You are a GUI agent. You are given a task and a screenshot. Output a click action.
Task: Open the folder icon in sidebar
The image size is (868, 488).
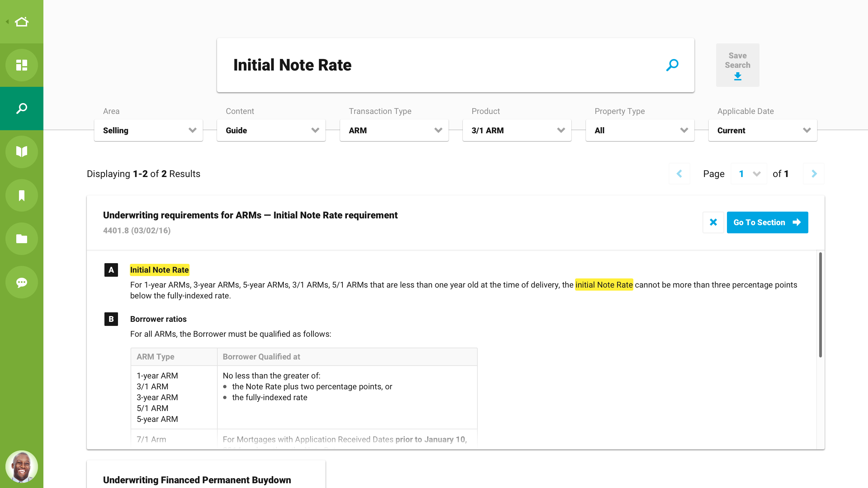tap(22, 239)
